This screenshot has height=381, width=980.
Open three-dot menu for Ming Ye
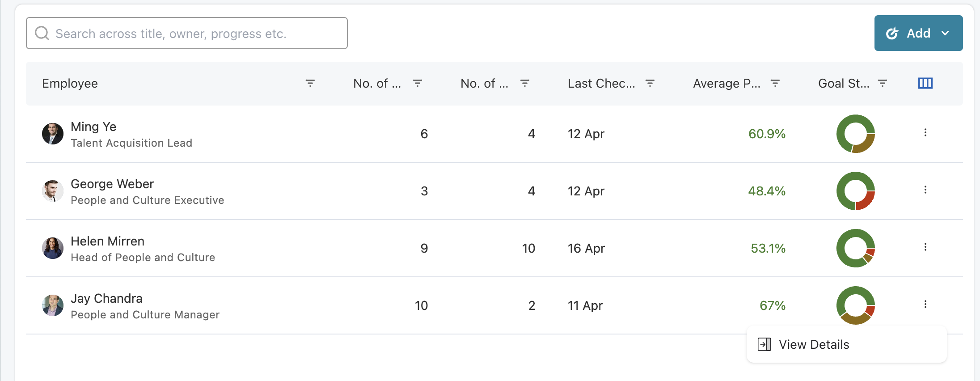[x=925, y=132]
